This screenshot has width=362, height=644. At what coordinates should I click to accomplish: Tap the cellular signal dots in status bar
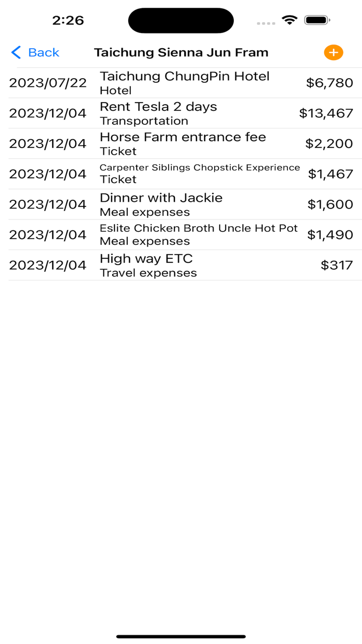click(x=266, y=23)
